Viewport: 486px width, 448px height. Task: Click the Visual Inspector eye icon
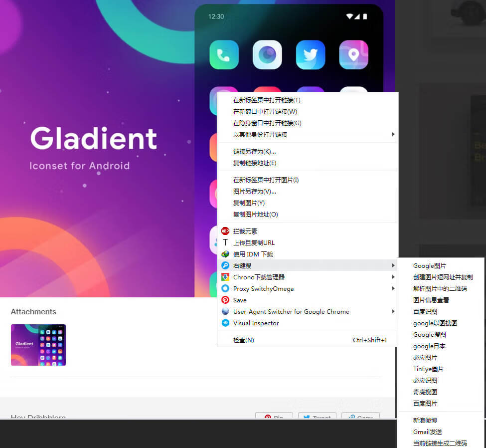coord(225,323)
